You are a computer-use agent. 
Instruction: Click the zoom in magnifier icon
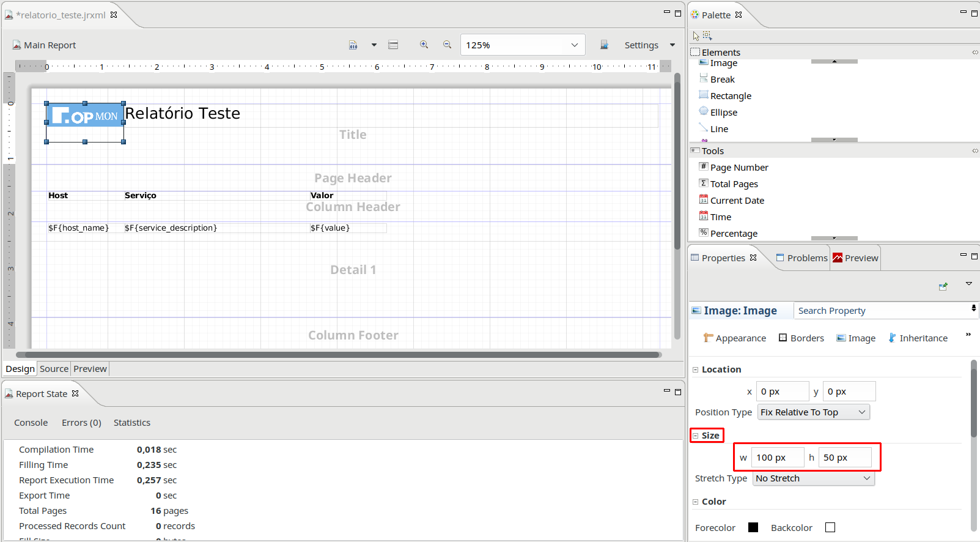coord(424,45)
